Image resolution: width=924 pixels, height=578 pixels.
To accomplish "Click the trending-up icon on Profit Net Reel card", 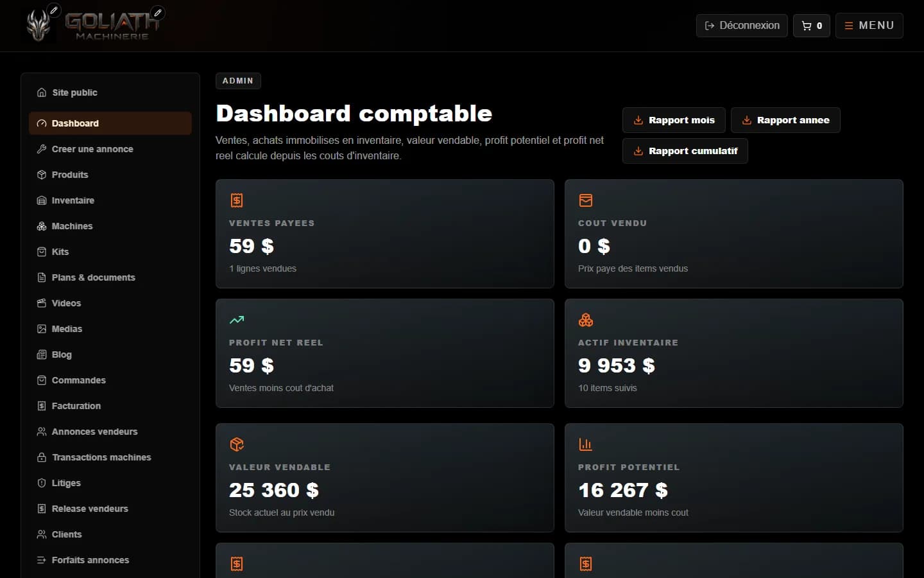I will [237, 320].
